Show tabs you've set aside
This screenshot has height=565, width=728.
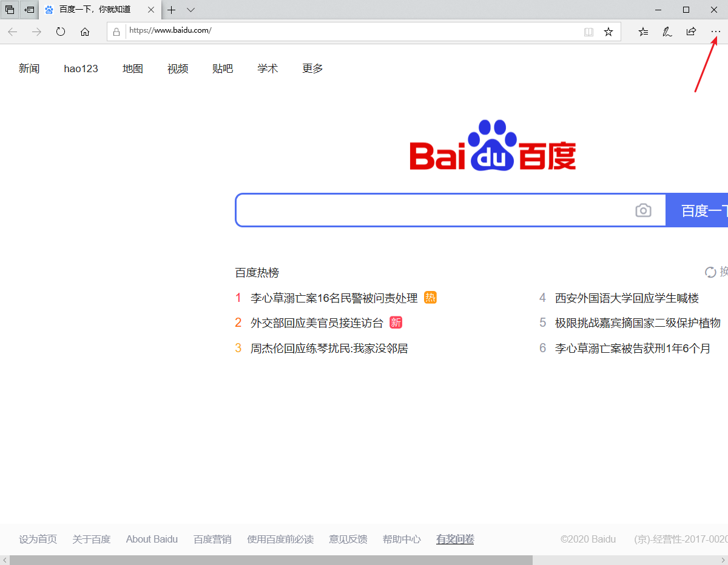(10, 10)
